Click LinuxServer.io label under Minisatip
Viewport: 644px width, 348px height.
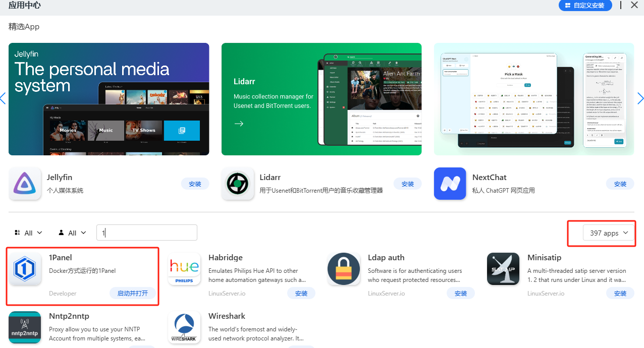[x=546, y=294]
